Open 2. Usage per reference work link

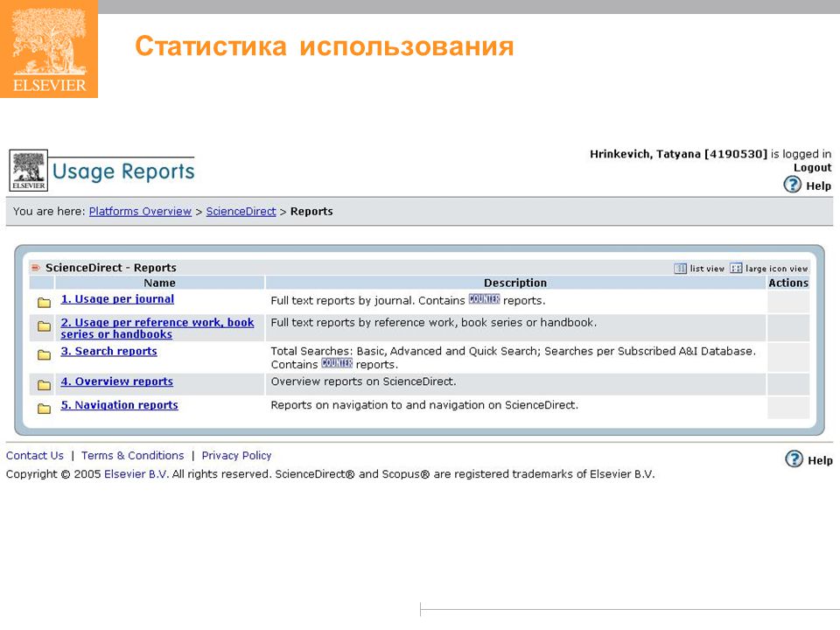click(157, 328)
